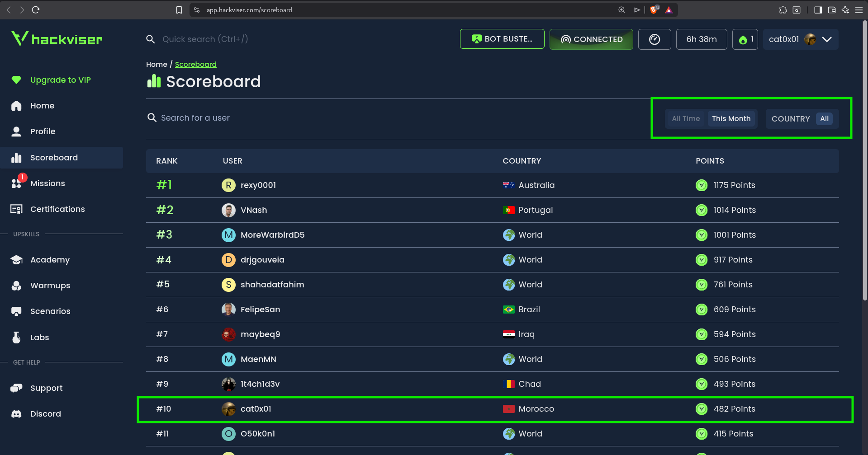
Task: Click the page vertical scrollbar
Action: click(x=865, y=160)
